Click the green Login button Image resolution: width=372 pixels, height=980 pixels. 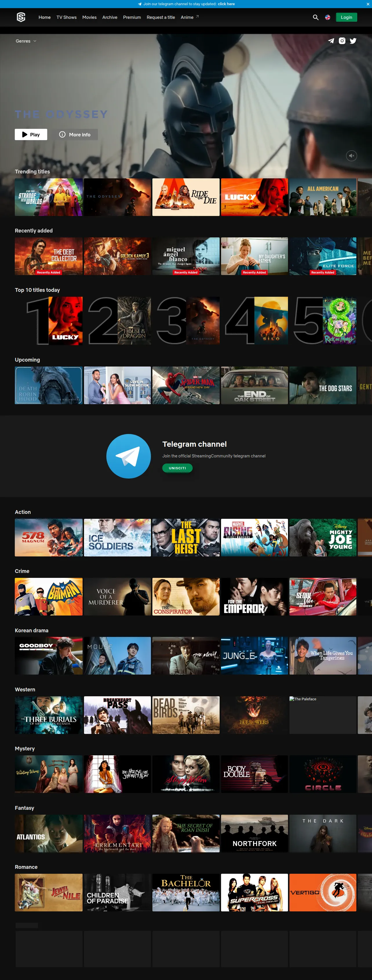pyautogui.click(x=347, y=17)
